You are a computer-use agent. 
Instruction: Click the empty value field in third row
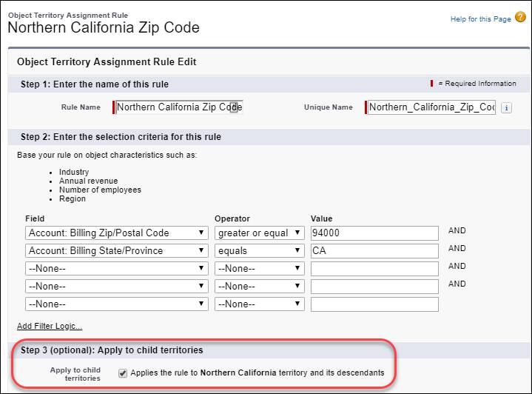pyautogui.click(x=374, y=268)
